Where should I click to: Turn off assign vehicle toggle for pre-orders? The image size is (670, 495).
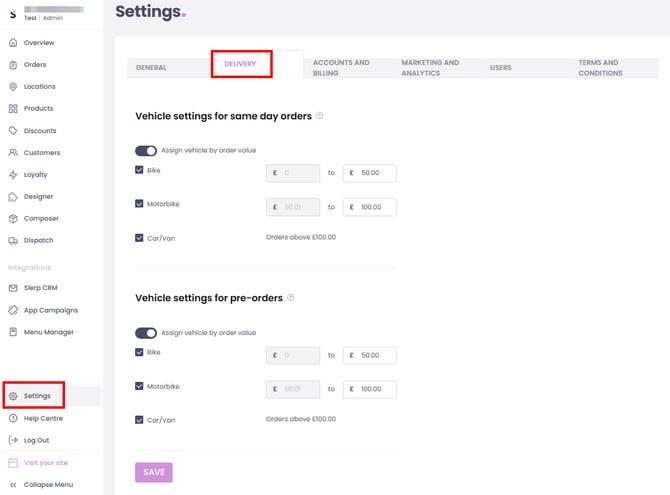146,333
